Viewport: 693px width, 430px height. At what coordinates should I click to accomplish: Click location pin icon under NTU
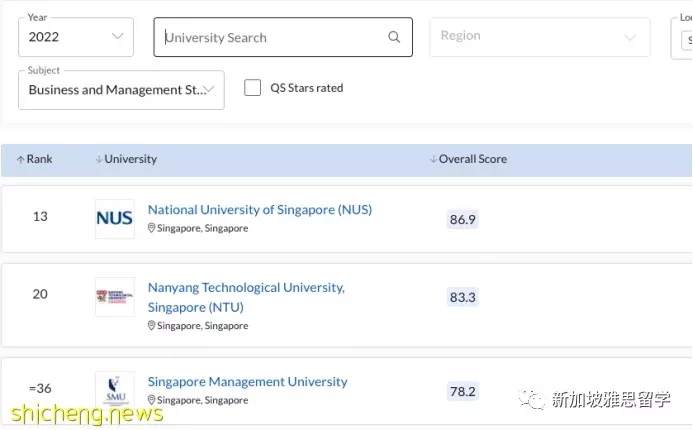click(x=151, y=326)
